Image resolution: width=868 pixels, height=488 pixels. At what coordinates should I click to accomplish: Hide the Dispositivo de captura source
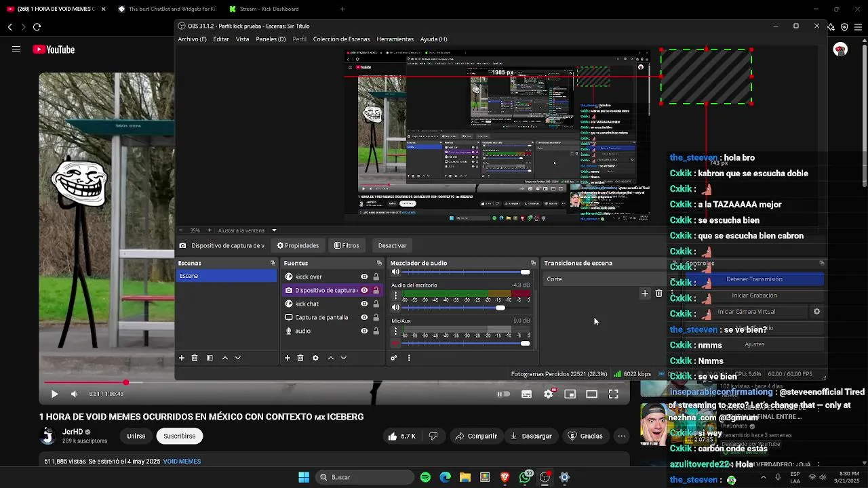[x=364, y=290]
